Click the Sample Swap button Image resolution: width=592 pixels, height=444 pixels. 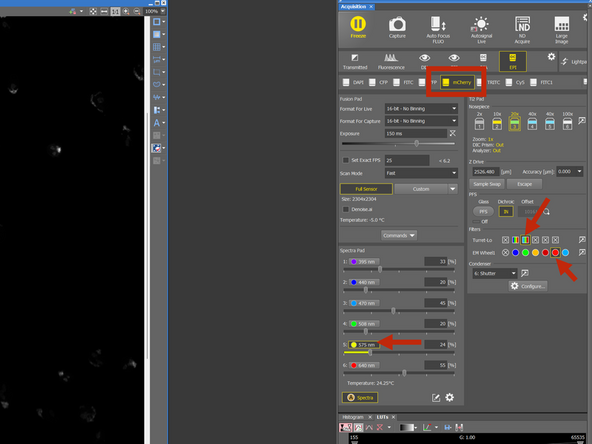[x=487, y=184]
